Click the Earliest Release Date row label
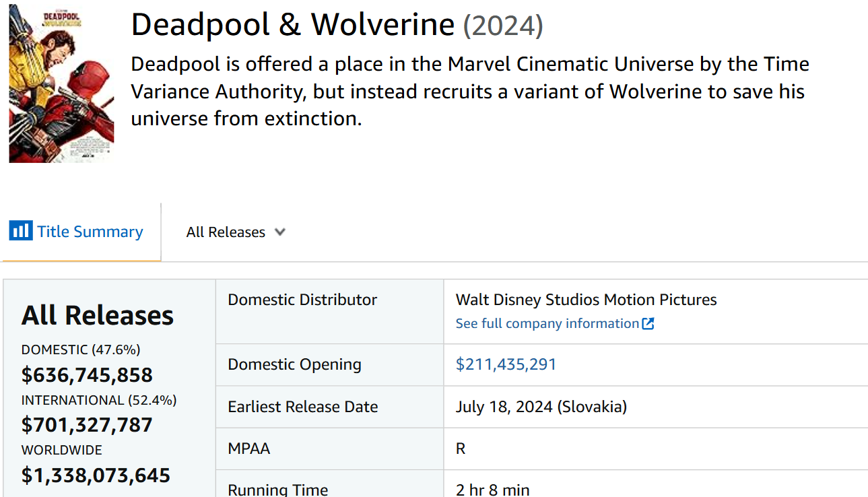 (303, 407)
